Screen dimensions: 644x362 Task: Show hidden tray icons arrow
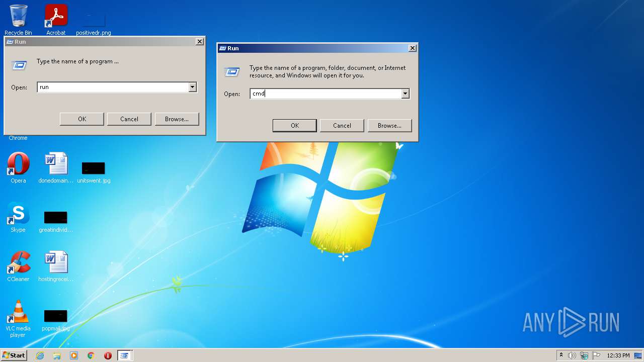tap(561, 355)
